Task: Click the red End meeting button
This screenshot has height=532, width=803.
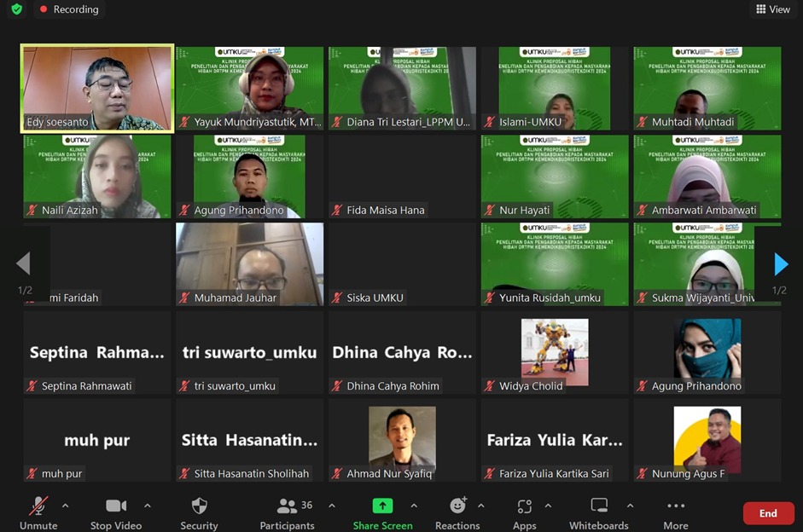Action: point(768,513)
